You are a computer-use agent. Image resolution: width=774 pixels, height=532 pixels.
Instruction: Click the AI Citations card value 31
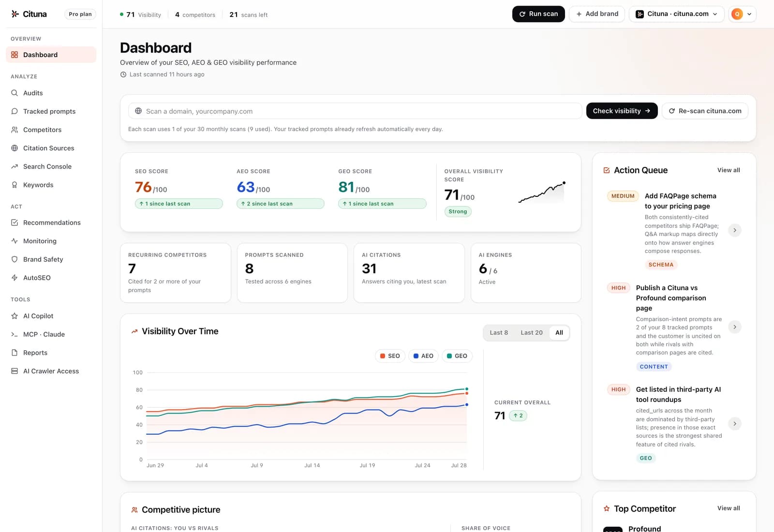(369, 268)
